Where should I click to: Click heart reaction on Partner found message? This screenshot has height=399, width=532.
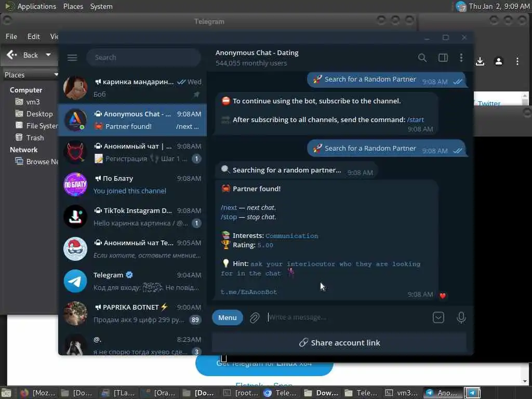(443, 296)
